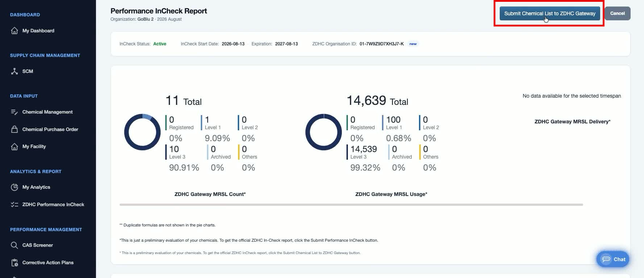644x278 pixels.
Task: Click the duplicate formulas footnote
Action: (167, 225)
